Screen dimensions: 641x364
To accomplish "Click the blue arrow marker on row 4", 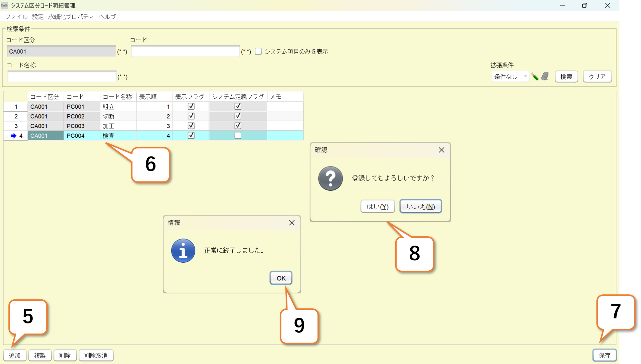I will (14, 136).
